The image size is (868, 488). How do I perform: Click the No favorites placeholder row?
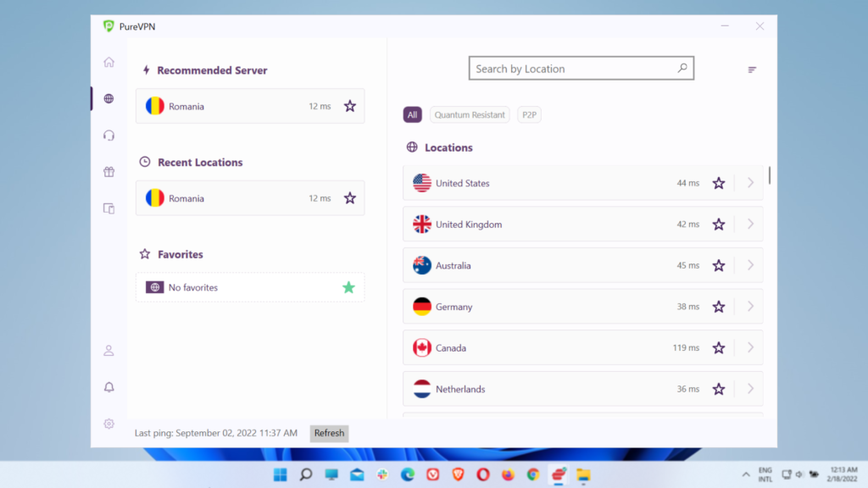[x=250, y=287]
